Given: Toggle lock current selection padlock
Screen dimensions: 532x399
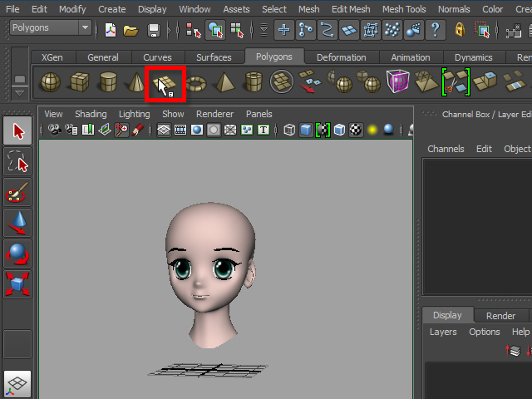Looking at the screenshot, I should (x=460, y=30).
